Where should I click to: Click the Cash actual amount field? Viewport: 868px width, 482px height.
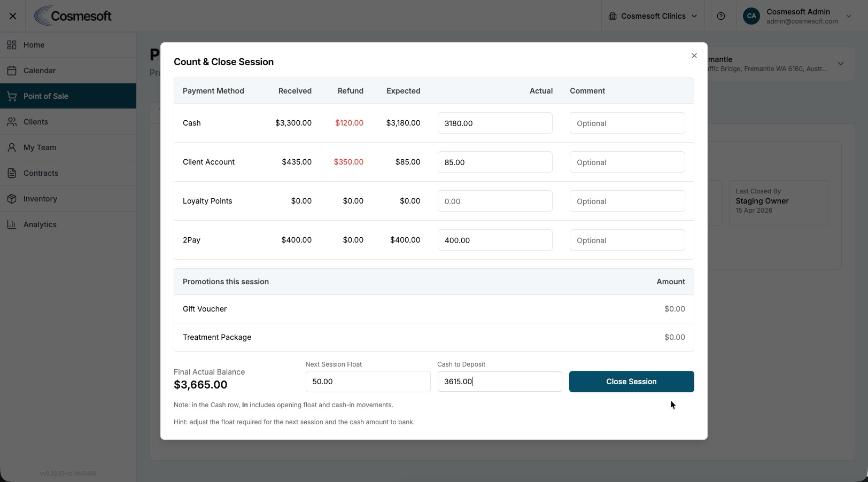coord(495,123)
